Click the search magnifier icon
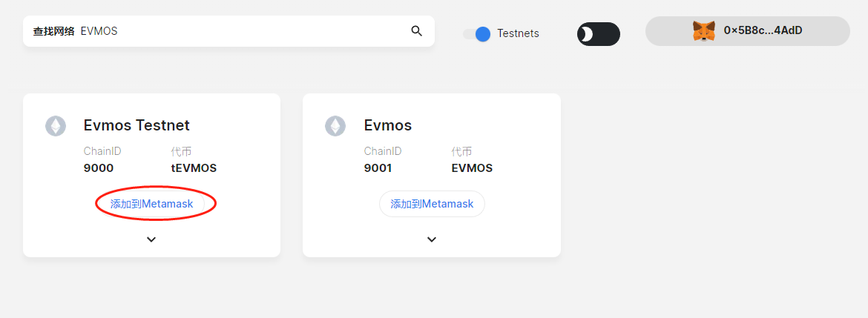The height and width of the screenshot is (318, 868). click(x=416, y=31)
